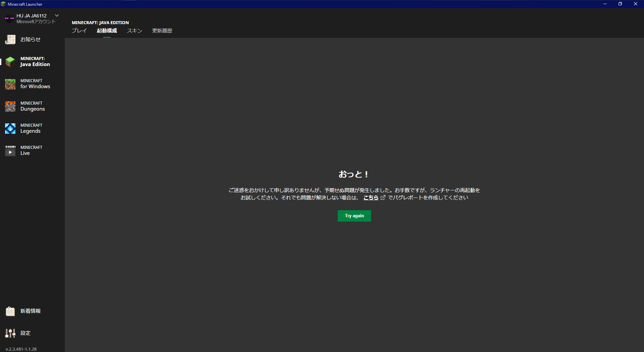Click the Microsoftアカウント label

point(36,21)
